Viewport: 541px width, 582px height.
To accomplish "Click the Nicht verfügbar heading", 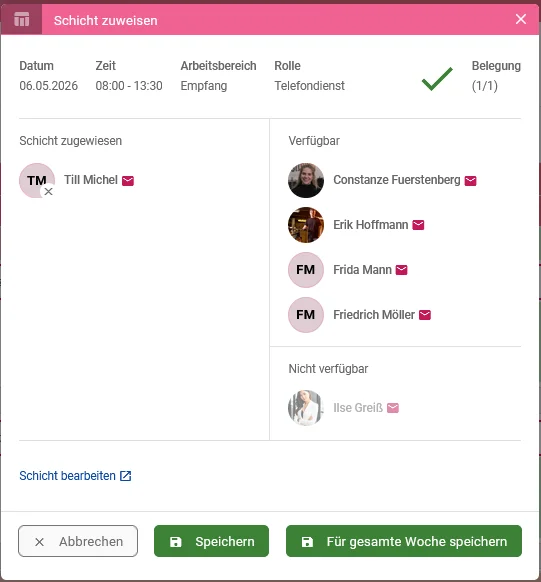I will (328, 369).
